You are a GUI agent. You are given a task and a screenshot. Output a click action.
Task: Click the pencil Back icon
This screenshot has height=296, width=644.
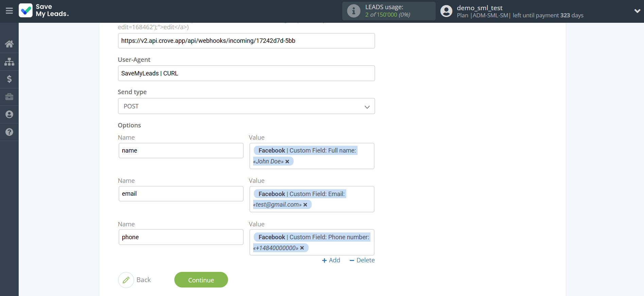pos(126,280)
